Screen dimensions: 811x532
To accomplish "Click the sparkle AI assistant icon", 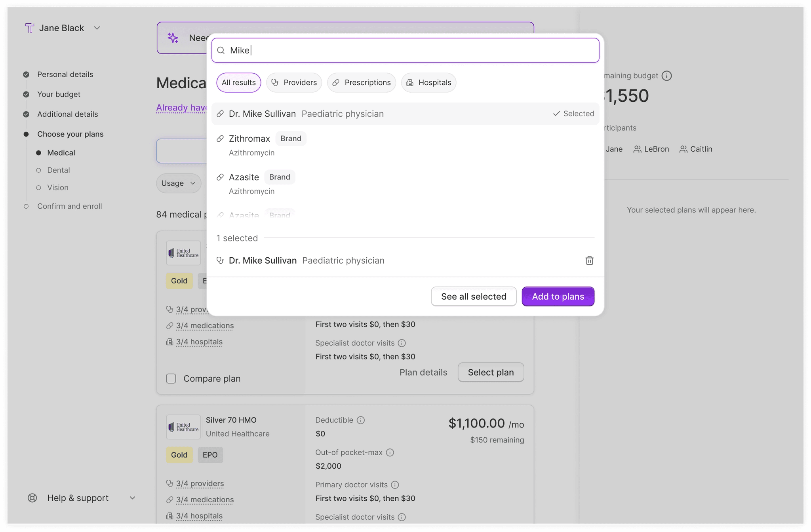I will point(173,38).
